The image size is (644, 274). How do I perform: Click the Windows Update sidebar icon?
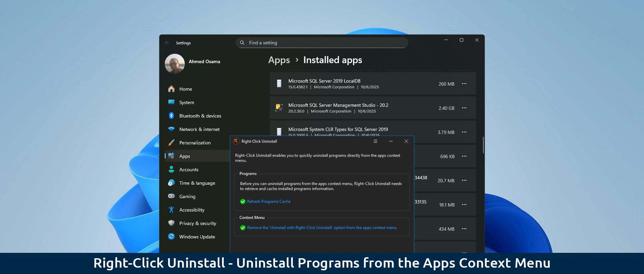tap(171, 236)
